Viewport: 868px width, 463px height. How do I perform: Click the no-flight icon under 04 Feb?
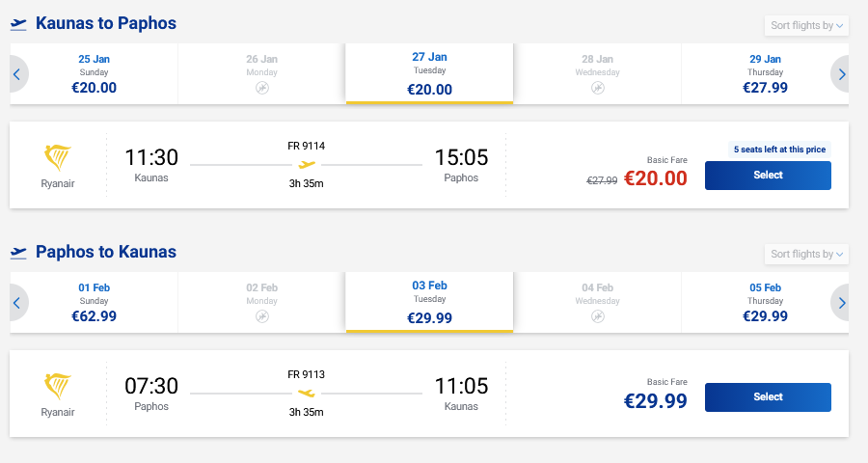pos(597,316)
